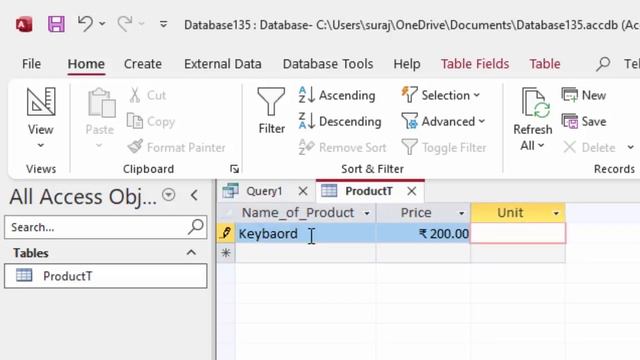Viewport: 640px width, 360px height.
Task: Switch to the Table Fields tab
Action: (x=475, y=64)
